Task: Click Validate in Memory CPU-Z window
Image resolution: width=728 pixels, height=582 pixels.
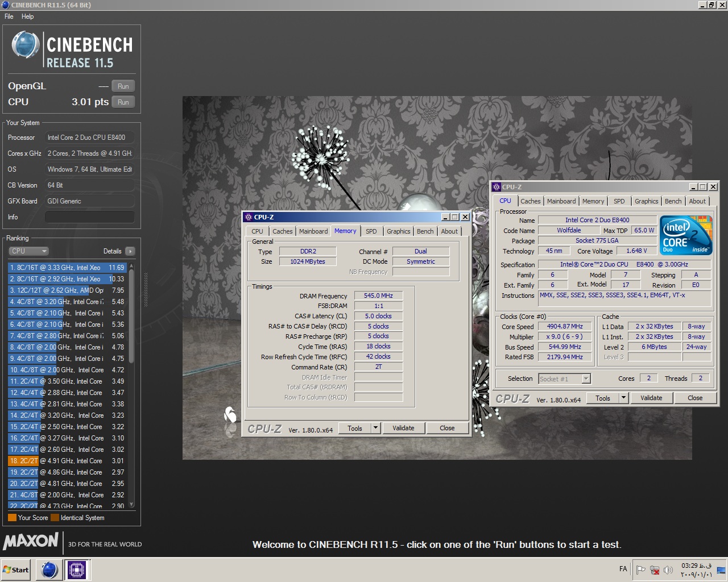Action: (x=403, y=428)
